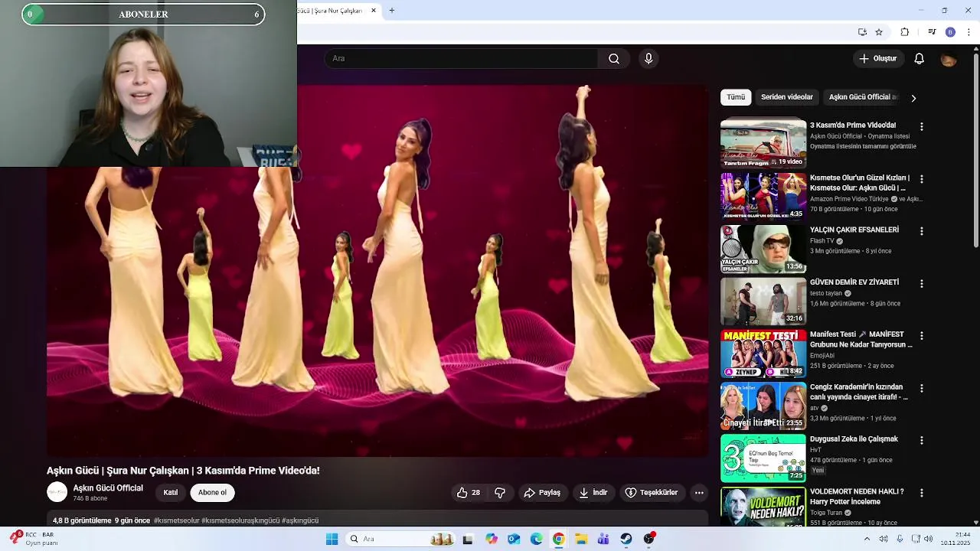980x551 pixels.
Task: Open more actions ellipsis below video
Action: point(699,493)
